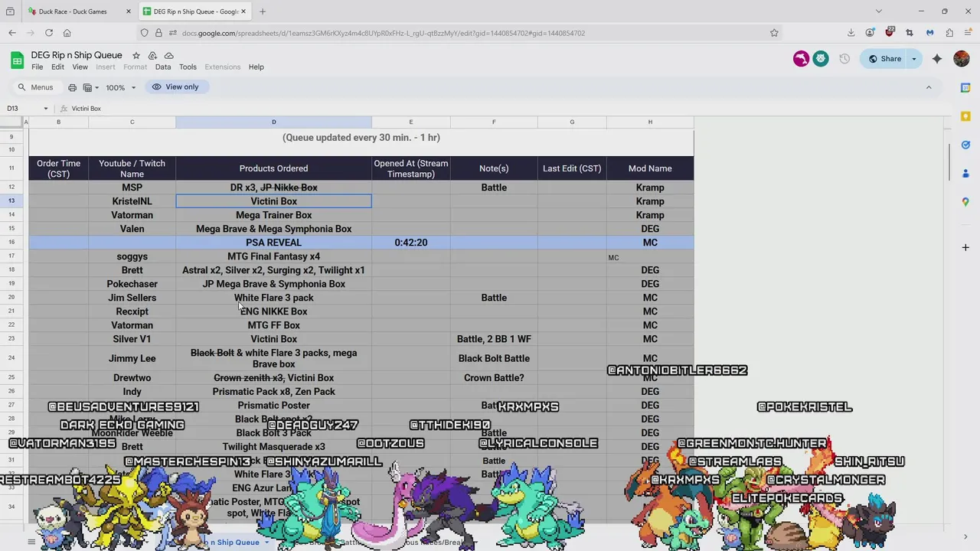This screenshot has width=980, height=551.
Task: View site information lock icon
Action: point(158,33)
